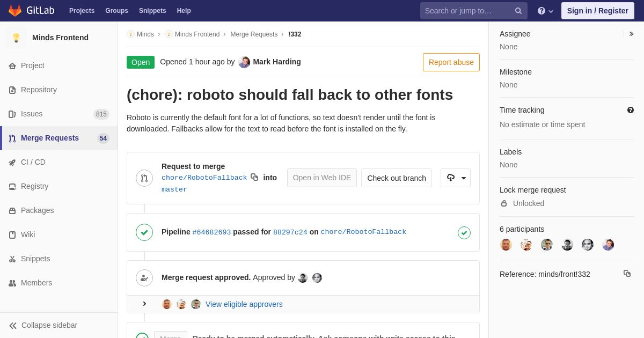
Task: Open the CI / CD sidebar item
Action: click(x=59, y=162)
